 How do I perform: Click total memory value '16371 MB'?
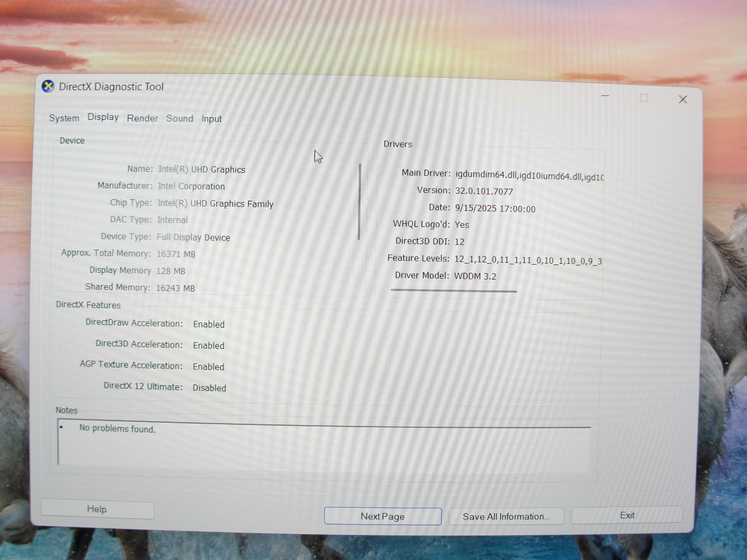pyautogui.click(x=176, y=254)
